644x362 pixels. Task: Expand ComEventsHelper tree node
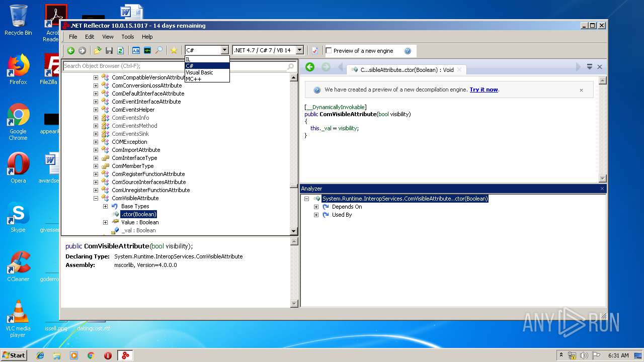96,110
